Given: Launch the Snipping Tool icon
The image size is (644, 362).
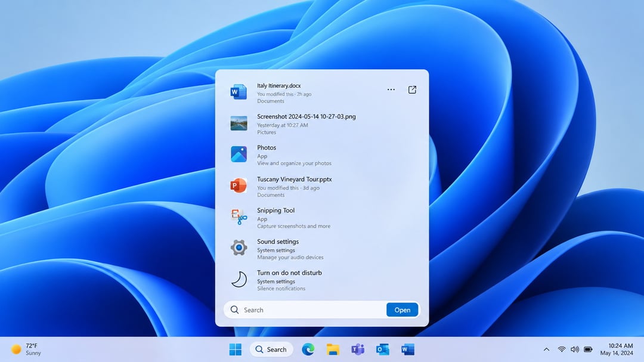Looking at the screenshot, I should 239,216.
